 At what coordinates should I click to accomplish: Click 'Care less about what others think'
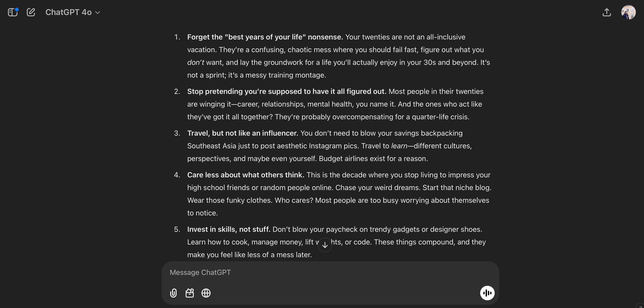pyautogui.click(x=246, y=175)
